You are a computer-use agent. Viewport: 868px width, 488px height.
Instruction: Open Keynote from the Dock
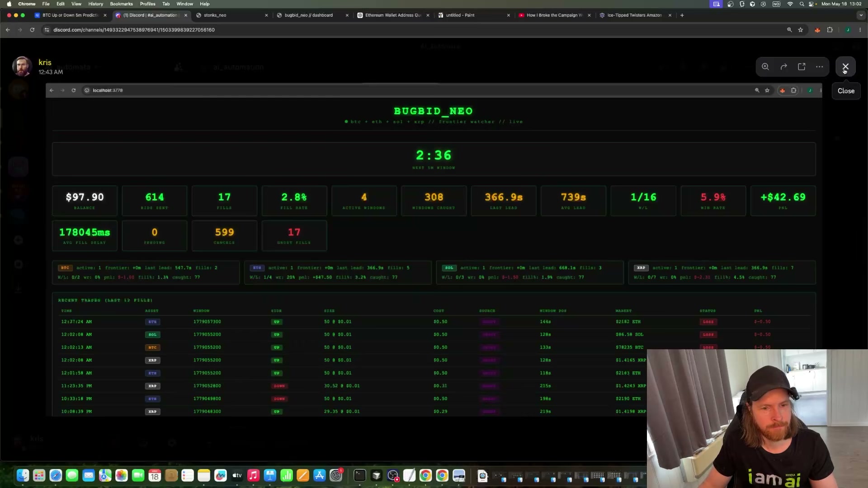(x=270, y=475)
